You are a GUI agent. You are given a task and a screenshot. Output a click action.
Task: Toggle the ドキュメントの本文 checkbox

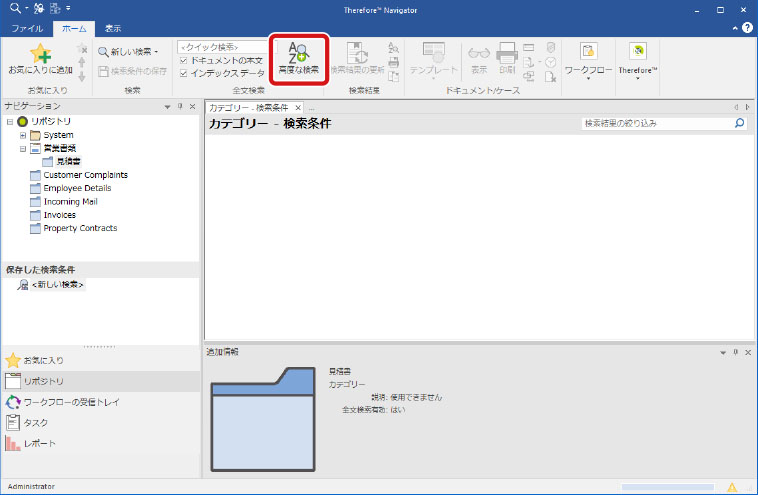(182, 61)
